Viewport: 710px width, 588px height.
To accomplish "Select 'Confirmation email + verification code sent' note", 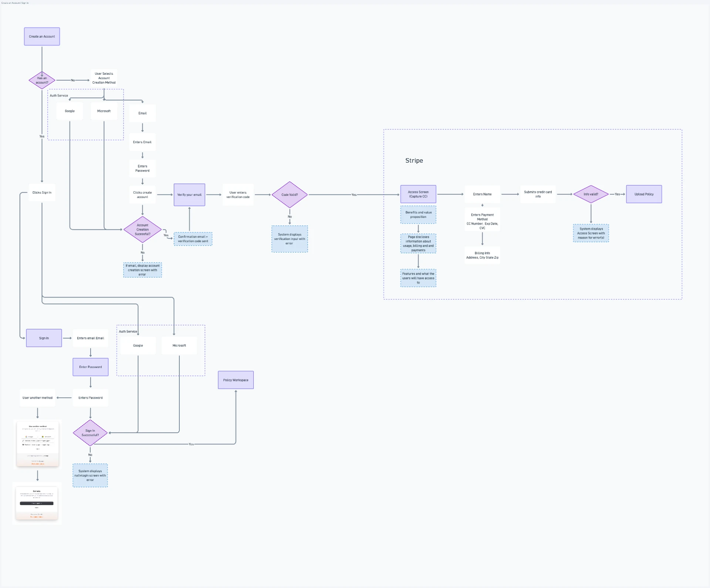I will 193,239.
